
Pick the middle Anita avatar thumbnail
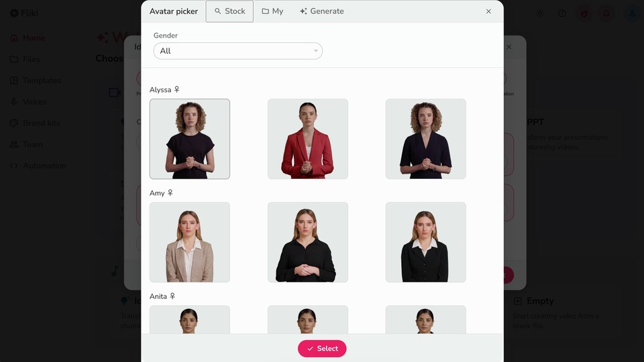click(x=308, y=319)
